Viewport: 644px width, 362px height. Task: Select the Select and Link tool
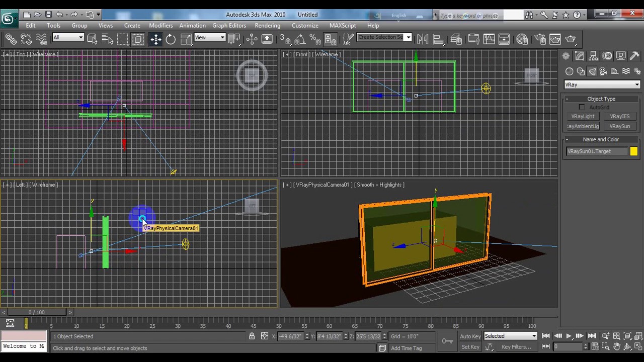[x=11, y=39]
